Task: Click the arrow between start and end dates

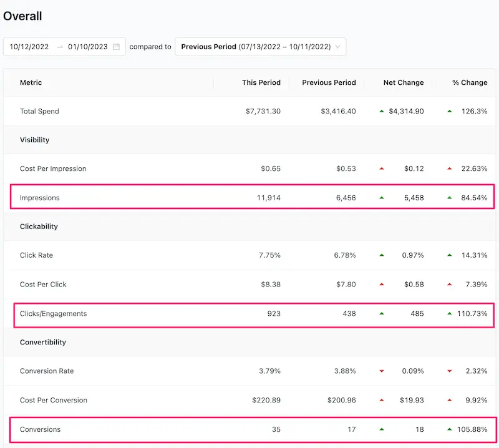Action: click(60, 47)
